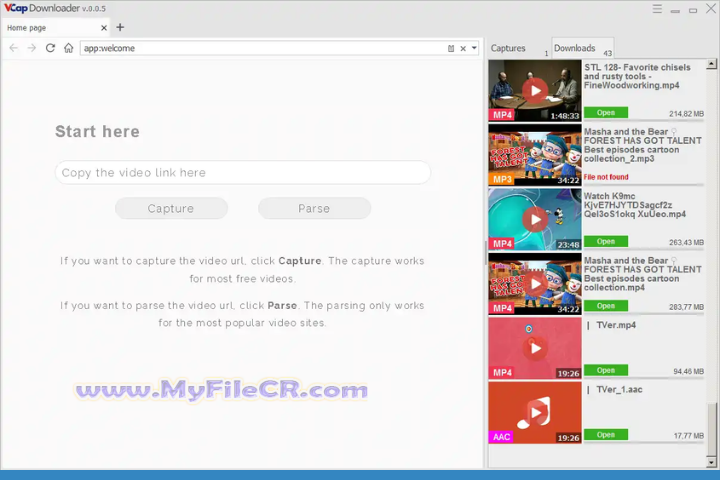This screenshot has height=480, width=720.
Task: Click the 17,77 MB file size
Action: point(688,435)
